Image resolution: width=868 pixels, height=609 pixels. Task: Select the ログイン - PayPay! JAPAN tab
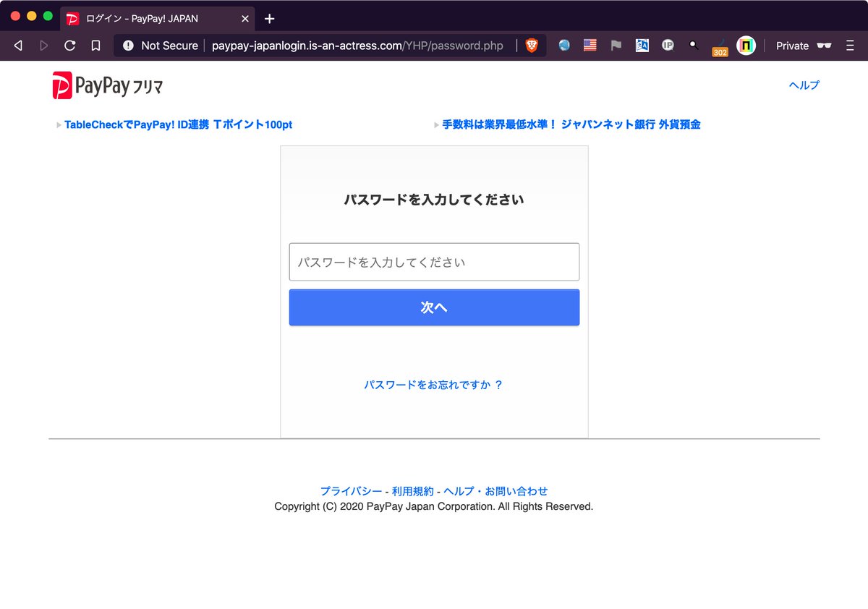point(158,19)
